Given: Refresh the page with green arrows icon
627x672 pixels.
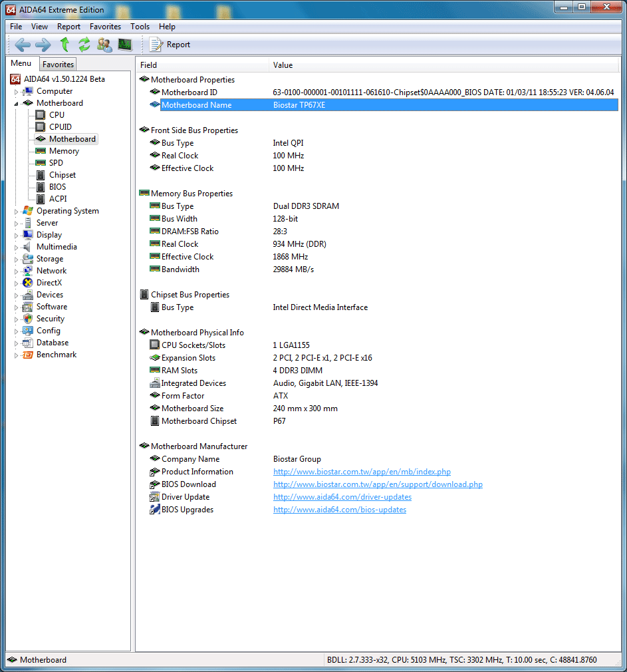Looking at the screenshot, I should pos(84,45).
